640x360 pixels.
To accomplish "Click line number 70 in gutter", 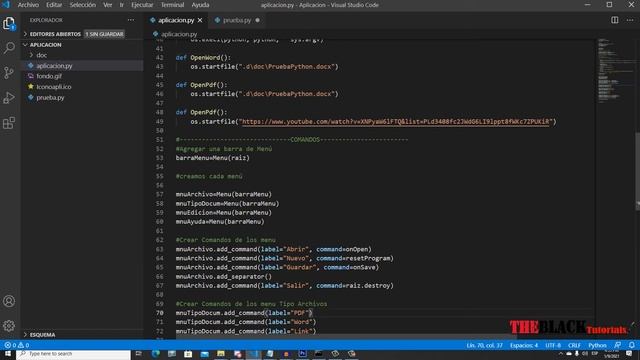I will click(160, 313).
